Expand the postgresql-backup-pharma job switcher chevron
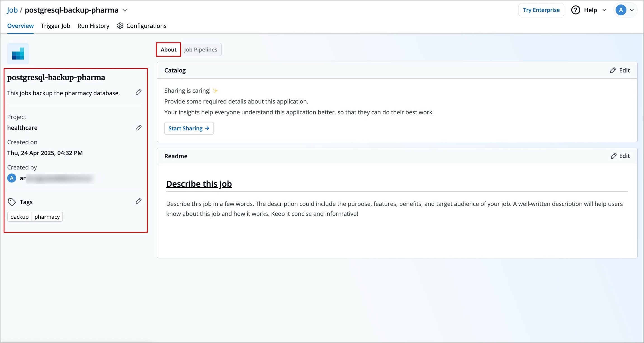 click(125, 10)
